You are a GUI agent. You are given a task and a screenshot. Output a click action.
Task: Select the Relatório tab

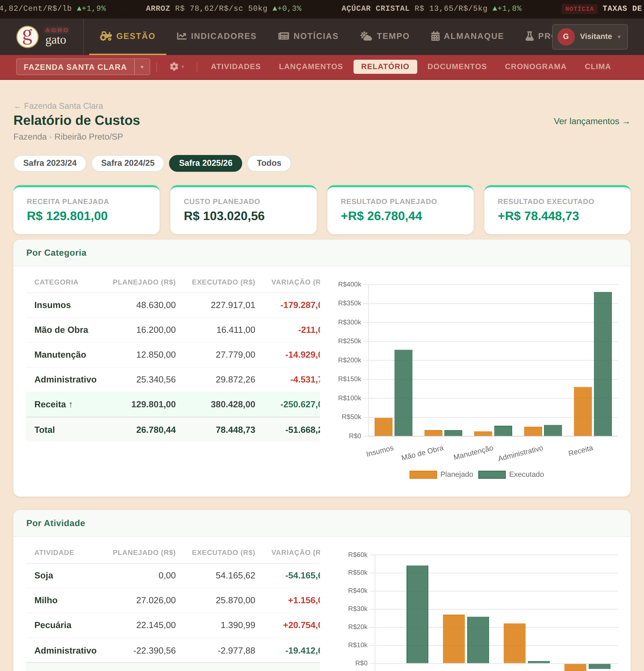[x=385, y=66]
